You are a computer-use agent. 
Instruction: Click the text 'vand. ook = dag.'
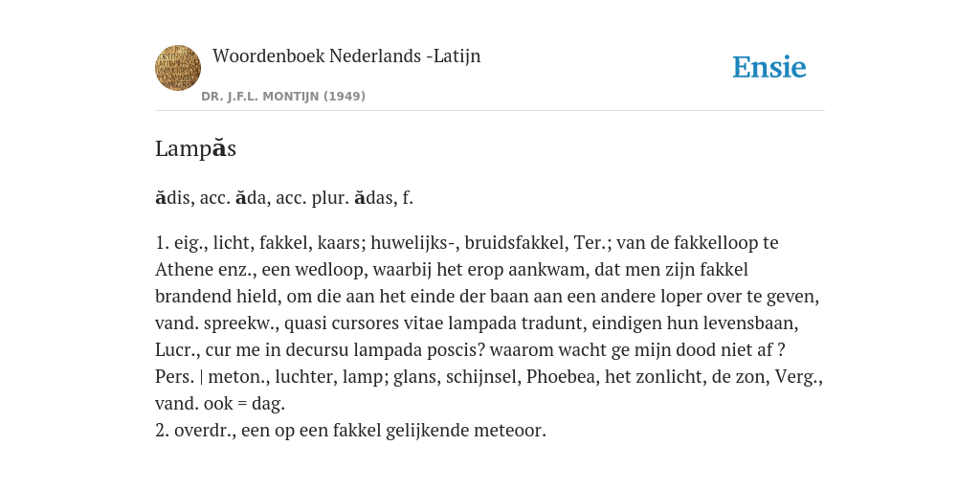[x=220, y=404]
